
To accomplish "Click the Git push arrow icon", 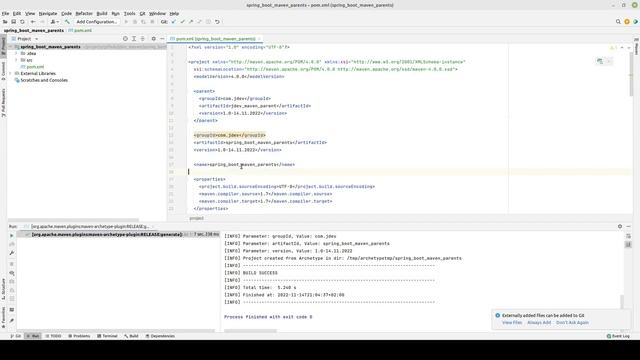I will click(x=191, y=22).
